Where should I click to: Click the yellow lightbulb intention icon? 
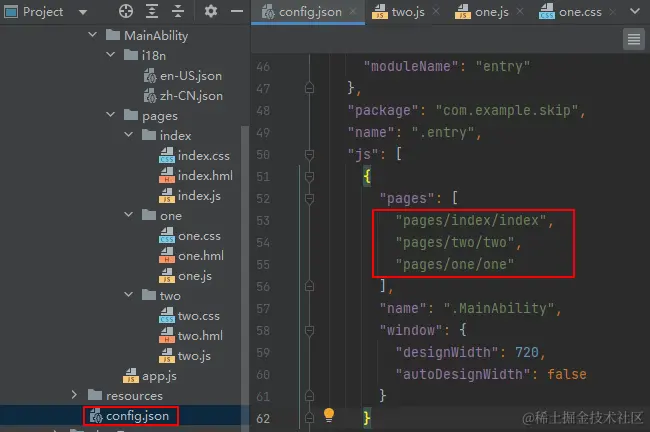tap(329, 415)
